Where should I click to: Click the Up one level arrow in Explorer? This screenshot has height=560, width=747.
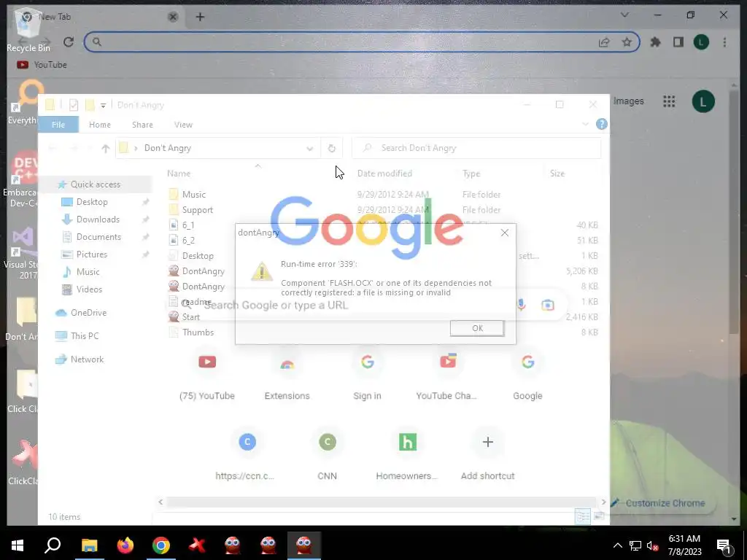click(105, 149)
